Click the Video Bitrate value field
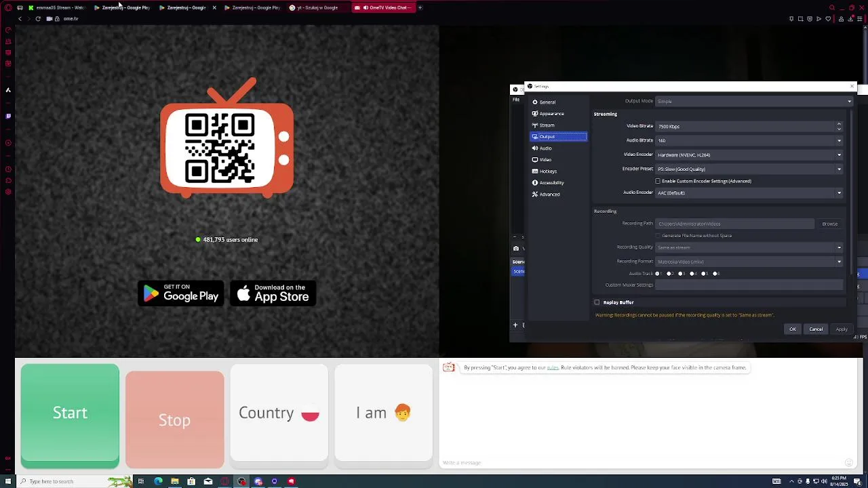This screenshot has height=488, width=868. coord(745,127)
